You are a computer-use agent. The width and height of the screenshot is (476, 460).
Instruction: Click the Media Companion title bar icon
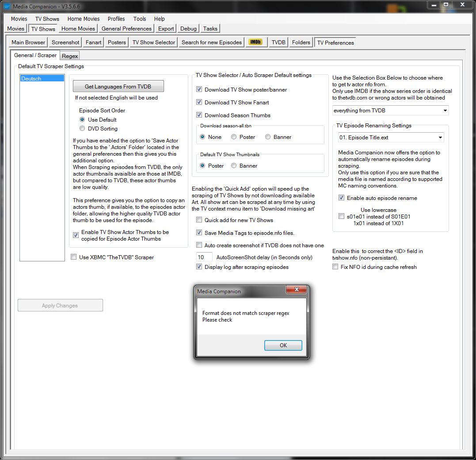(7, 6)
